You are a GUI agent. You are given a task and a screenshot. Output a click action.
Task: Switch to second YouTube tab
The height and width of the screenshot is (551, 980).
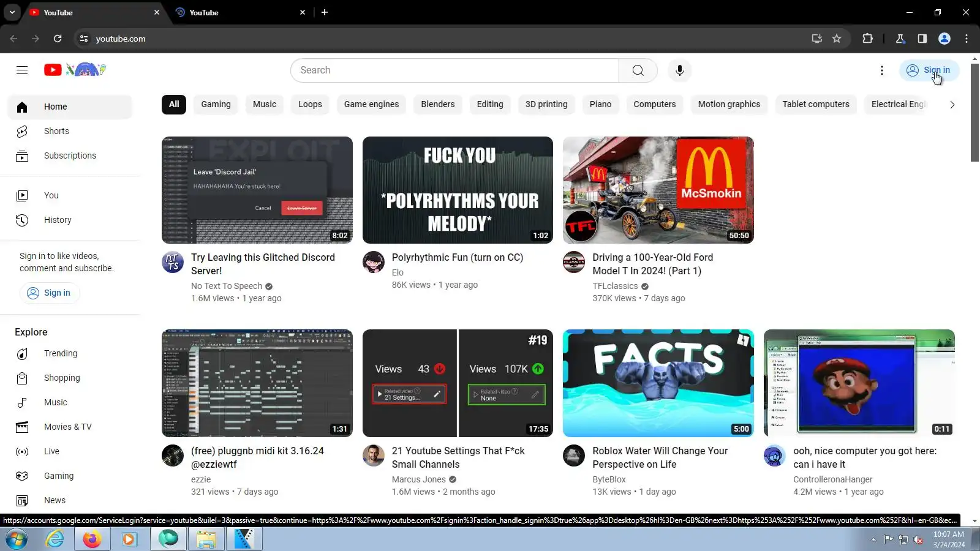(240, 12)
